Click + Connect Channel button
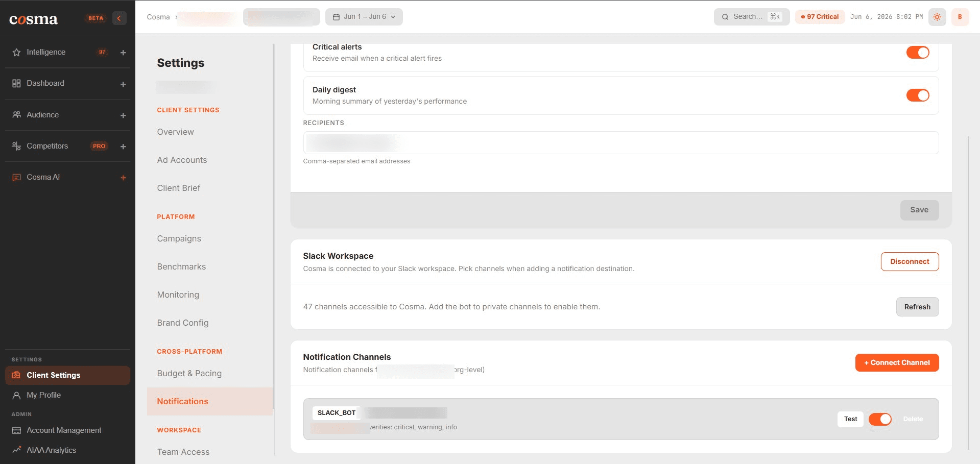This screenshot has height=464, width=980. pyautogui.click(x=897, y=362)
